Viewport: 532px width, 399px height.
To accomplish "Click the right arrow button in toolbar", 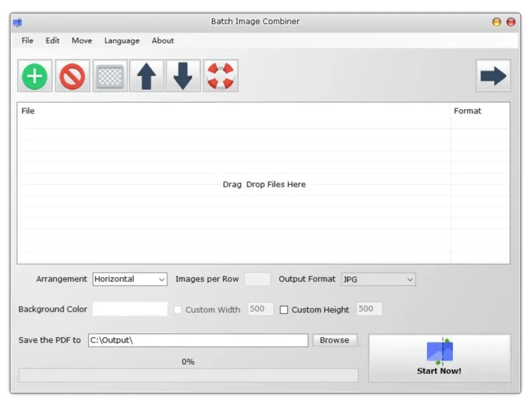I will (x=493, y=76).
